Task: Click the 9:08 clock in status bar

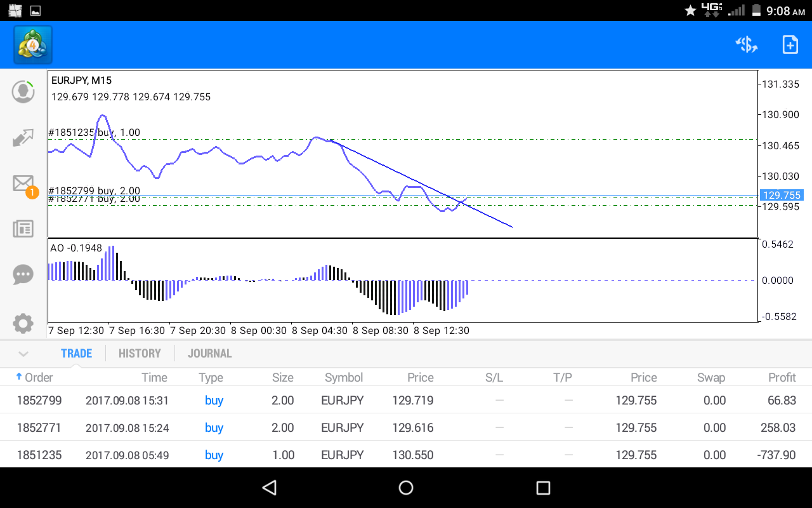Action: point(786,11)
